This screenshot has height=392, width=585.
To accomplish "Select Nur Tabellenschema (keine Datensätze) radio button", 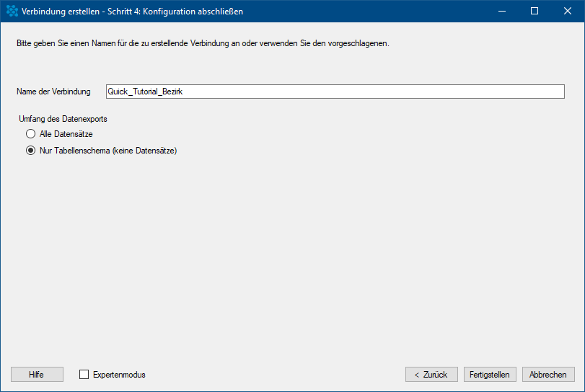I will click(30, 151).
